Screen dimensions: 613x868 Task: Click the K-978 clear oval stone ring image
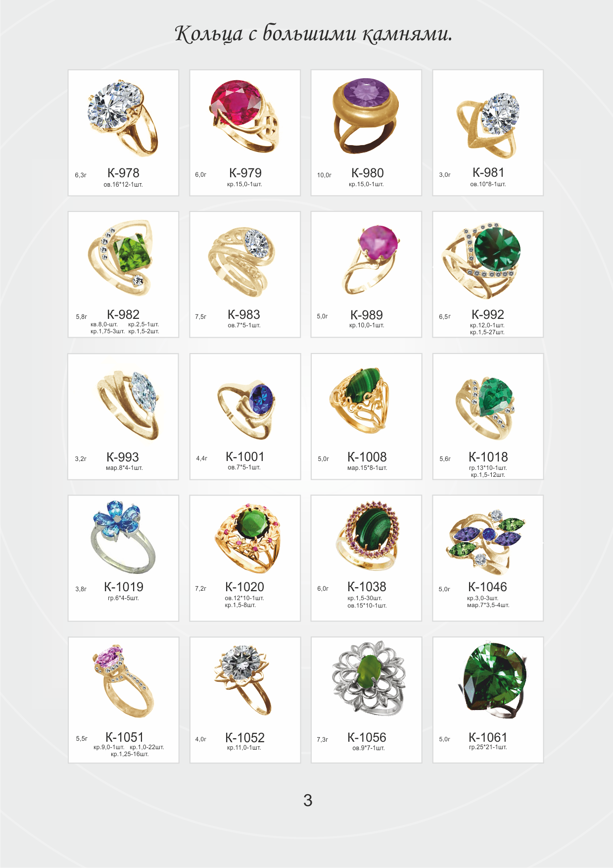pyautogui.click(x=123, y=118)
